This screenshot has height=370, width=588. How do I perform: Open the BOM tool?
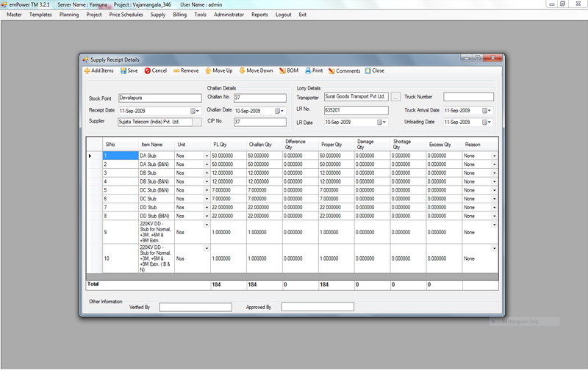pyautogui.click(x=288, y=71)
